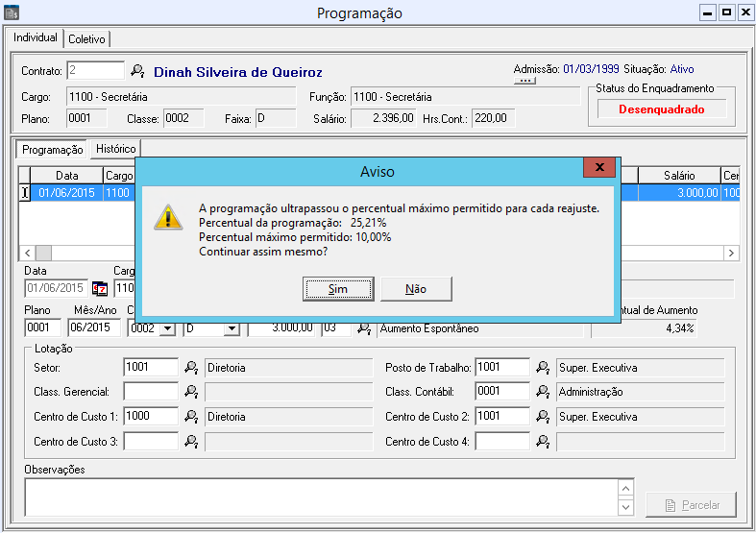This screenshot has width=756, height=533.
Task: Click the Centro de Custo 1 lookup icon
Action: click(x=191, y=417)
